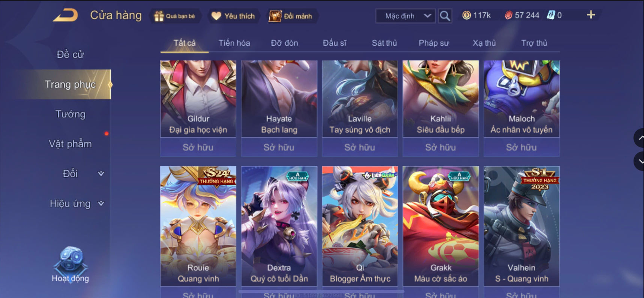
Task: Select the Dextra Quý cô tuổi Dần skin card
Action: pos(279,226)
